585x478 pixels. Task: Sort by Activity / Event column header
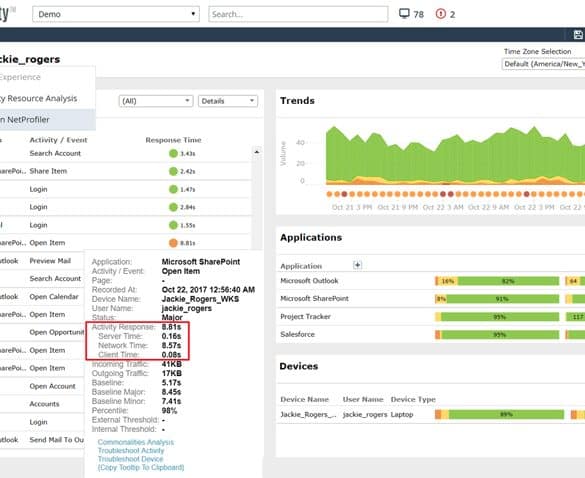[x=58, y=140]
